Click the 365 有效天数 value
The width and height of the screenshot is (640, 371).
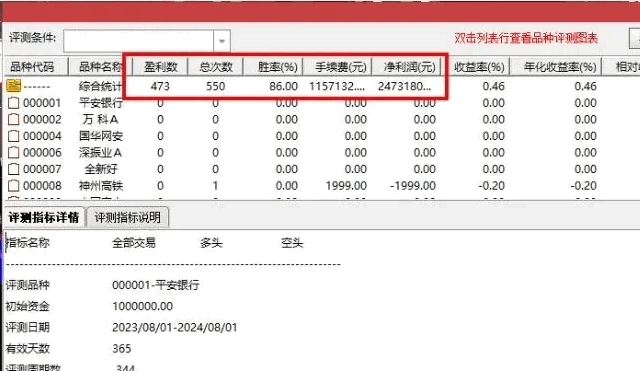tap(122, 349)
